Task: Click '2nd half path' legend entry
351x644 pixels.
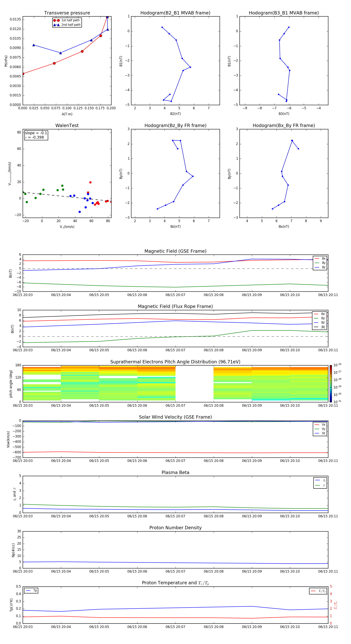Action: point(67,25)
